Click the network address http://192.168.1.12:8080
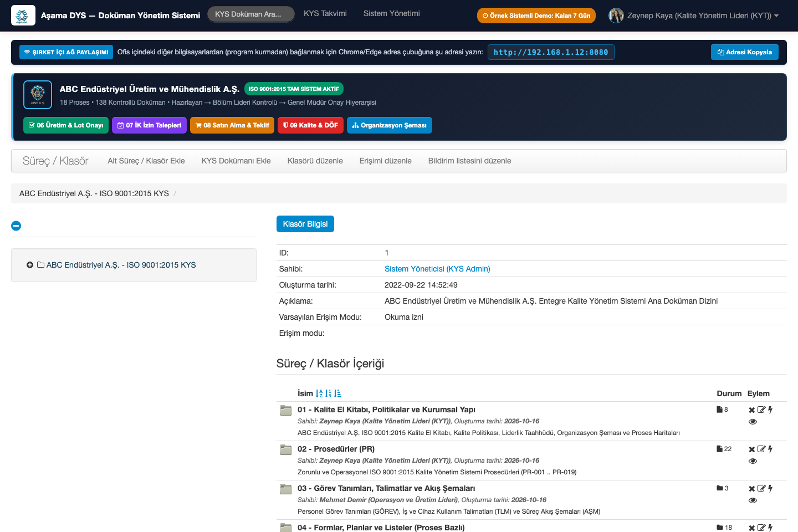 [551, 52]
